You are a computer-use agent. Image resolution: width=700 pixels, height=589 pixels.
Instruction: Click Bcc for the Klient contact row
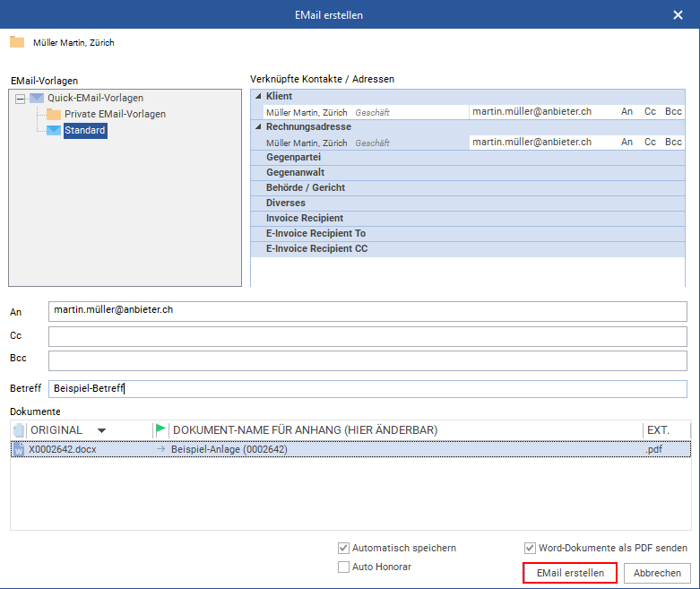coord(673,112)
